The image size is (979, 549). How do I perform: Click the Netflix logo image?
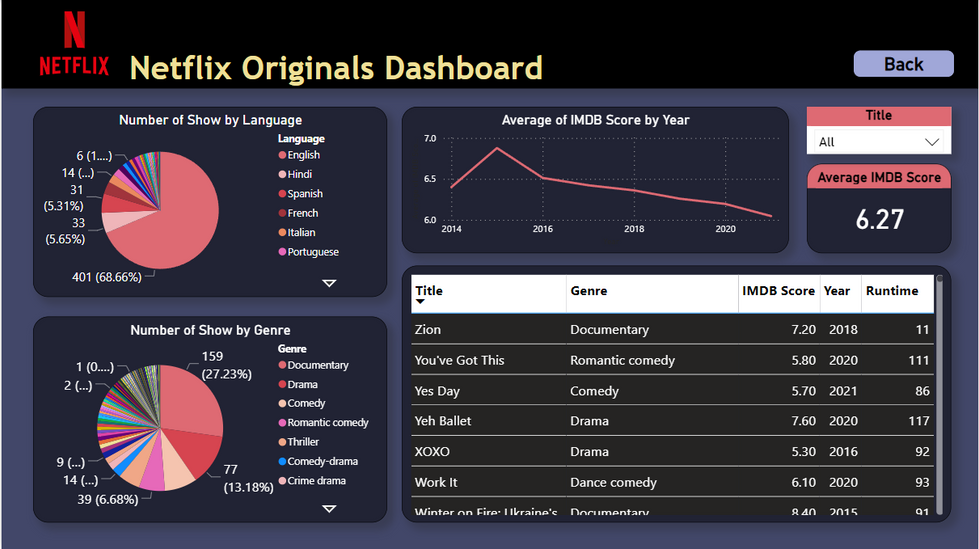pos(74,44)
